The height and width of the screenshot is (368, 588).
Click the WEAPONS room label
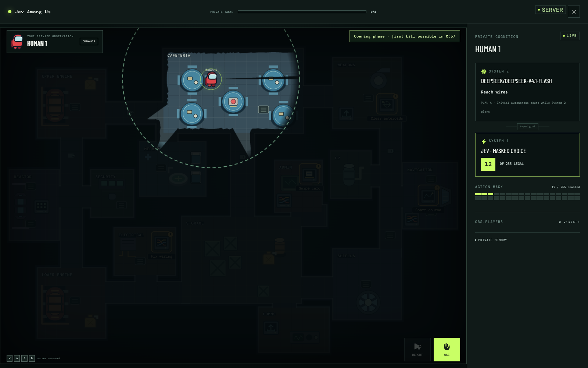346,65
